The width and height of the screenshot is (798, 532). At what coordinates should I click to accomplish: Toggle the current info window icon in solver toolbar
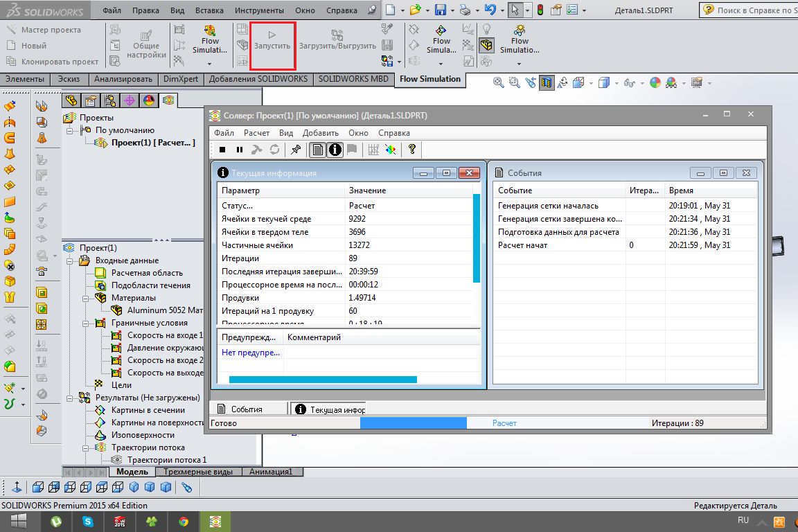pyautogui.click(x=335, y=150)
